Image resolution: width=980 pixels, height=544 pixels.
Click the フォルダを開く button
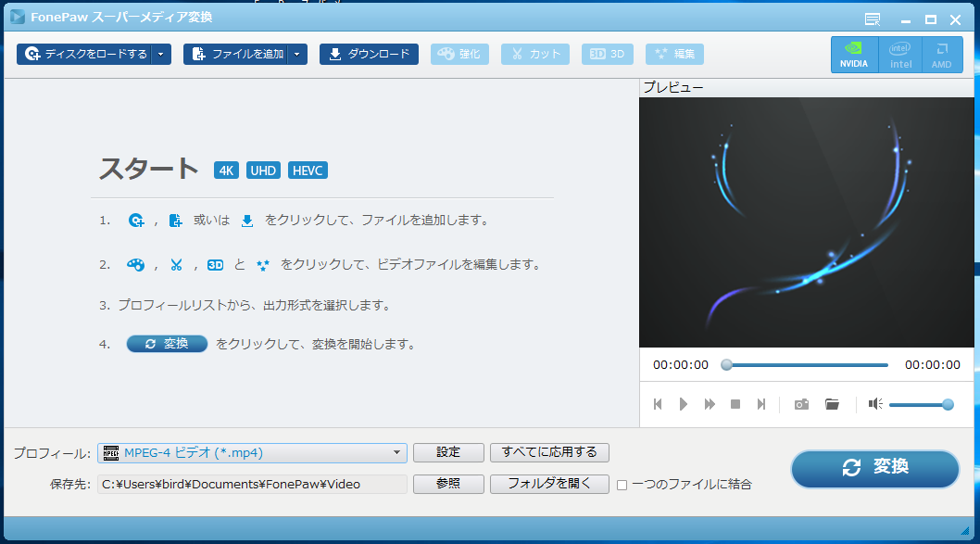tap(549, 484)
